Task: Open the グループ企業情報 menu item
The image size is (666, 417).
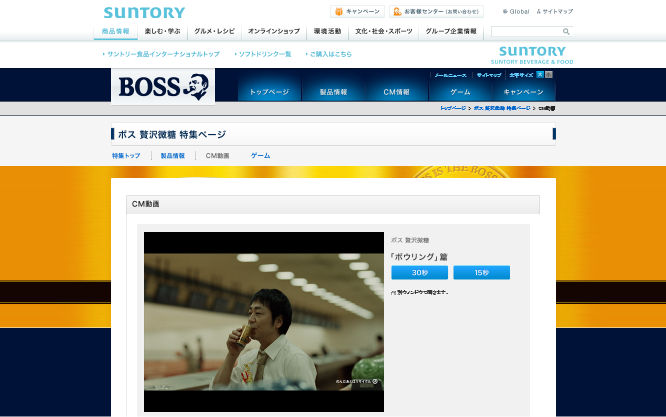Action: [x=451, y=31]
